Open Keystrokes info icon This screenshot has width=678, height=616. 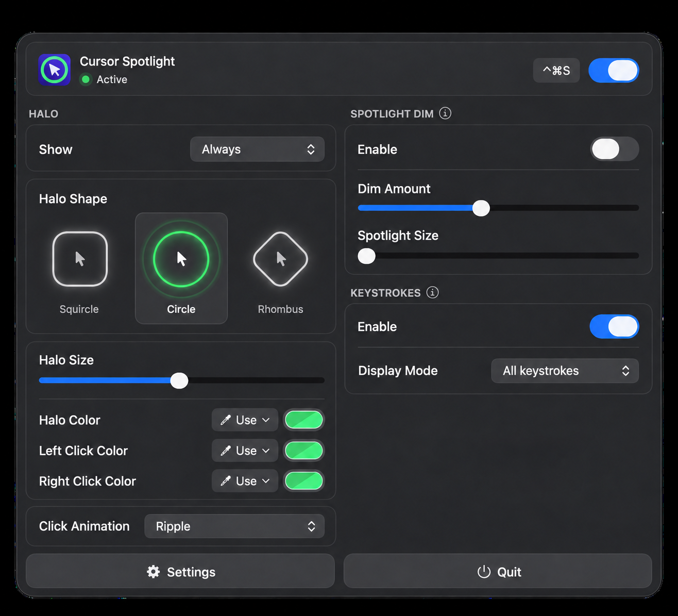click(433, 293)
